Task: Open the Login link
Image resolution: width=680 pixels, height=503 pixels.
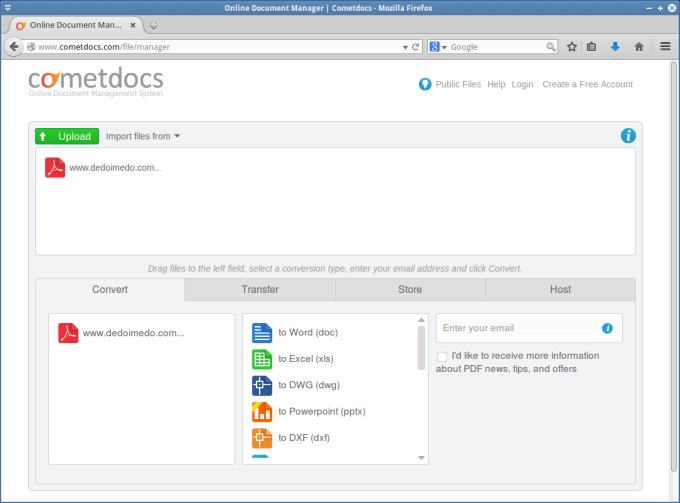Action: (522, 84)
